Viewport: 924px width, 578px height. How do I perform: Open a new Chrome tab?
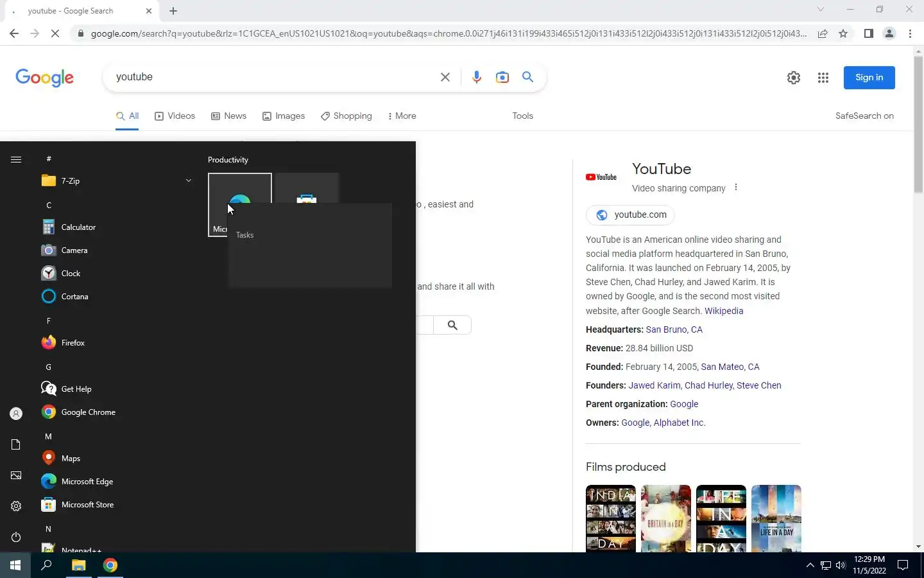(173, 11)
